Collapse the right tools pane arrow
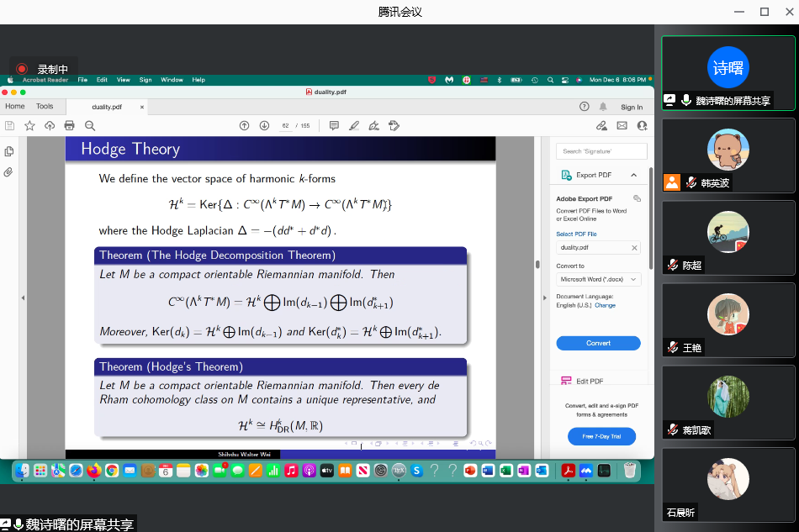The image size is (799, 532). coord(537,264)
